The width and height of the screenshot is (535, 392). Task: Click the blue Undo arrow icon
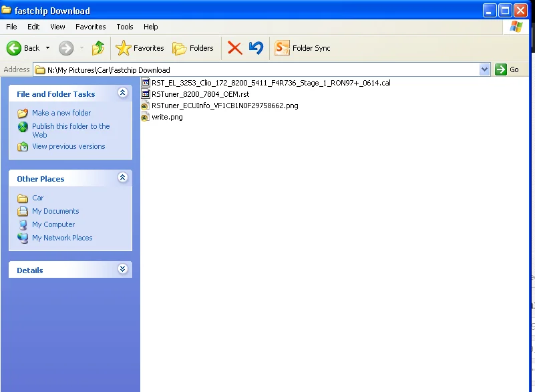pyautogui.click(x=256, y=48)
